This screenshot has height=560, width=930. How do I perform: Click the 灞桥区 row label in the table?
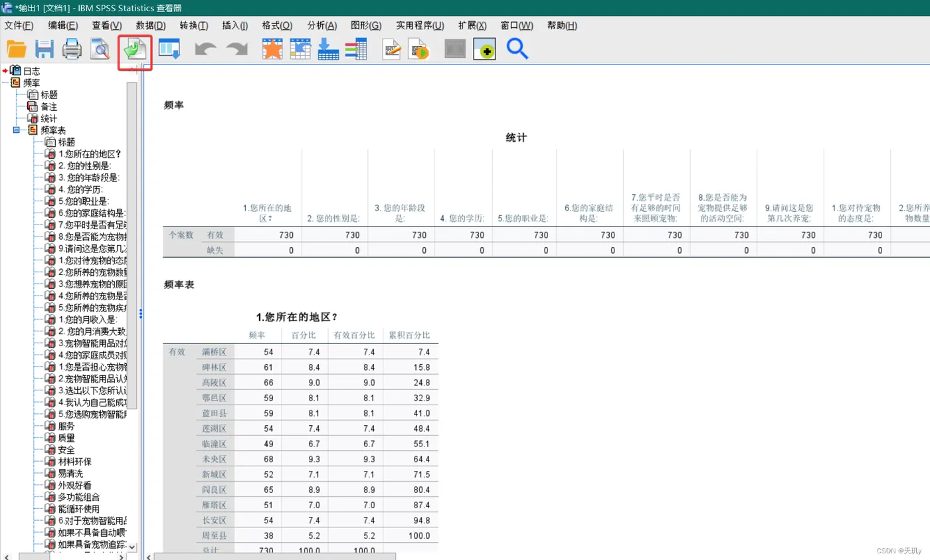pyautogui.click(x=214, y=351)
